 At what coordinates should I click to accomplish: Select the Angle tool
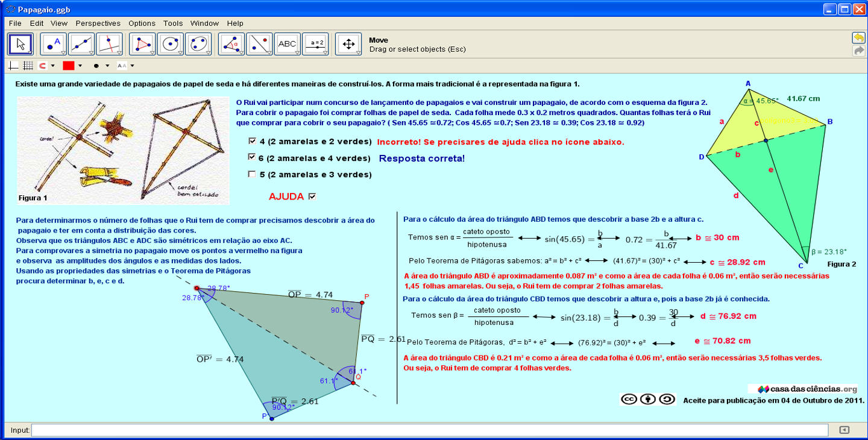pos(231,44)
